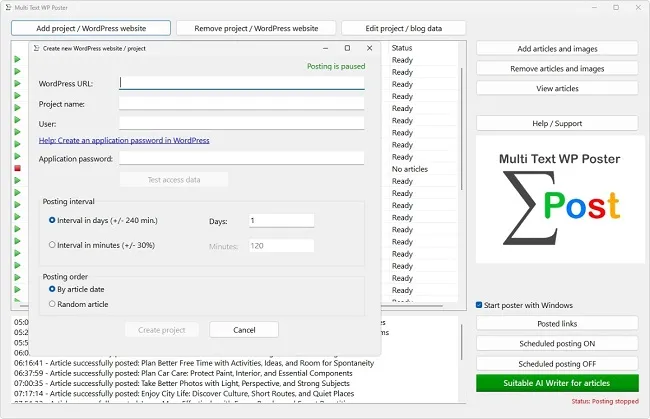Image resolution: width=650 pixels, height=419 pixels.
Task: Click Add articles and images button
Action: [x=557, y=48]
